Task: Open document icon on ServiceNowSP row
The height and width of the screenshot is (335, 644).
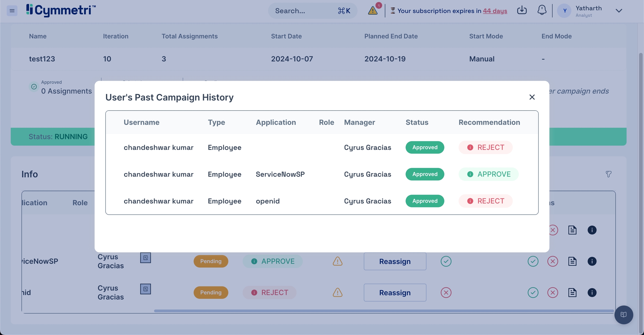Action: point(572,261)
